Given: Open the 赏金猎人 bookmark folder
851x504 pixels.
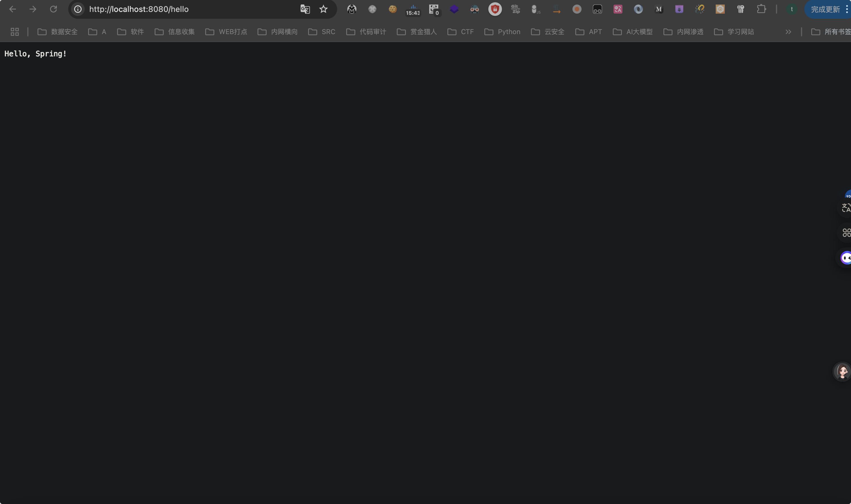Looking at the screenshot, I should [x=417, y=32].
